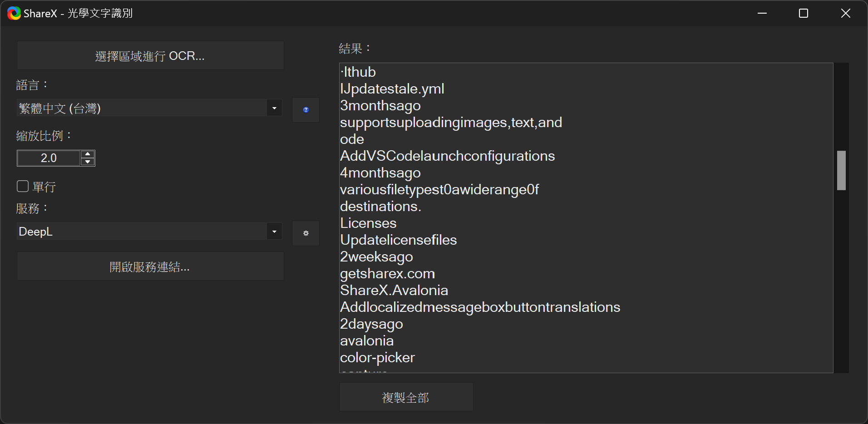Click result line 'destinations.'

(x=381, y=206)
